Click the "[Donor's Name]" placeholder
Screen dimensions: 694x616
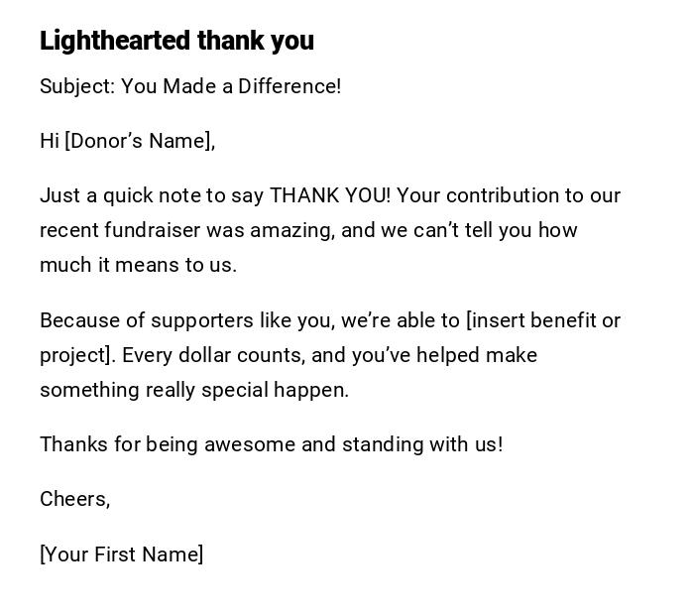[x=140, y=141]
